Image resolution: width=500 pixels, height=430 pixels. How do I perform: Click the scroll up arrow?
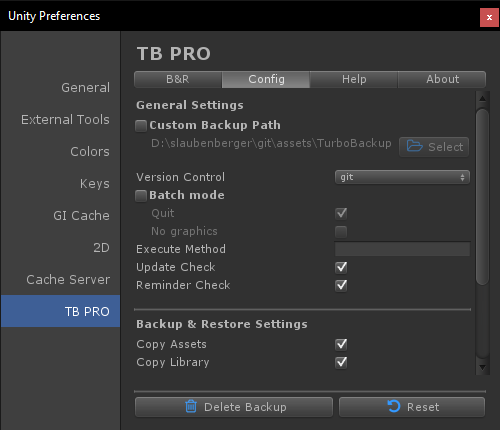point(482,99)
